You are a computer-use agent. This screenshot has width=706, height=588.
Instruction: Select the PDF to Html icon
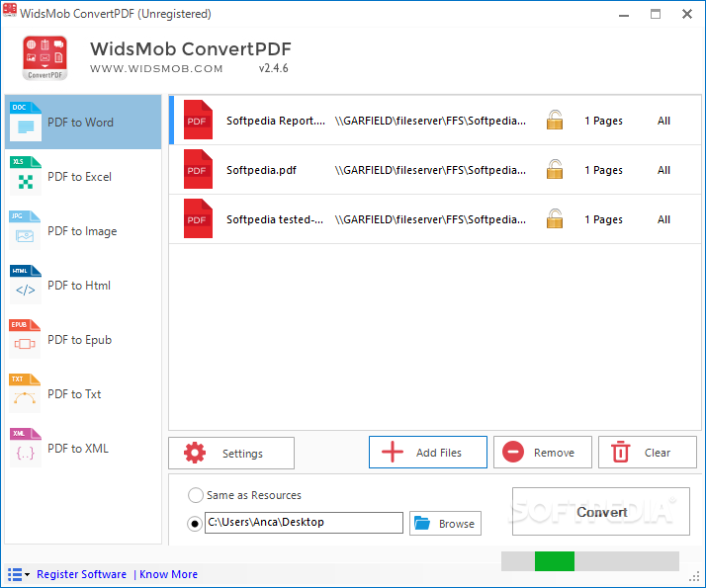(x=26, y=285)
